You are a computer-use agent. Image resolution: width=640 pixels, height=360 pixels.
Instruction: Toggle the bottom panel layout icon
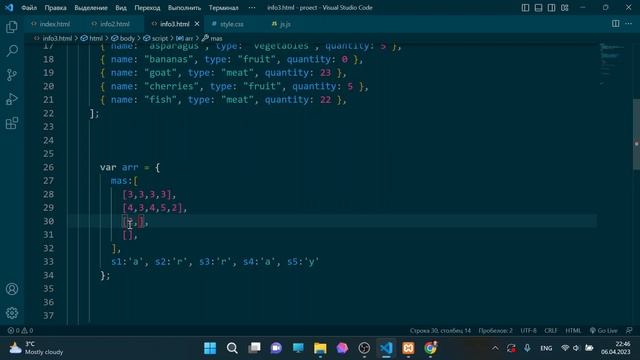[x=538, y=8]
